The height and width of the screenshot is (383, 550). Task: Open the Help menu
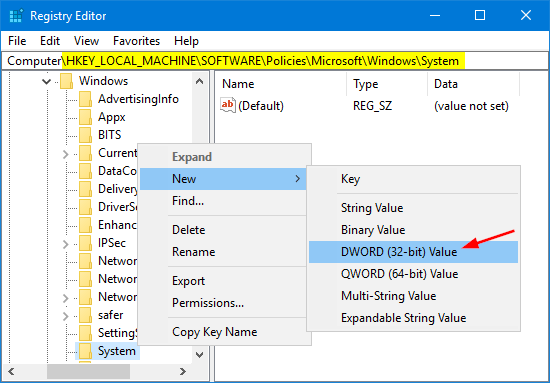(x=186, y=41)
